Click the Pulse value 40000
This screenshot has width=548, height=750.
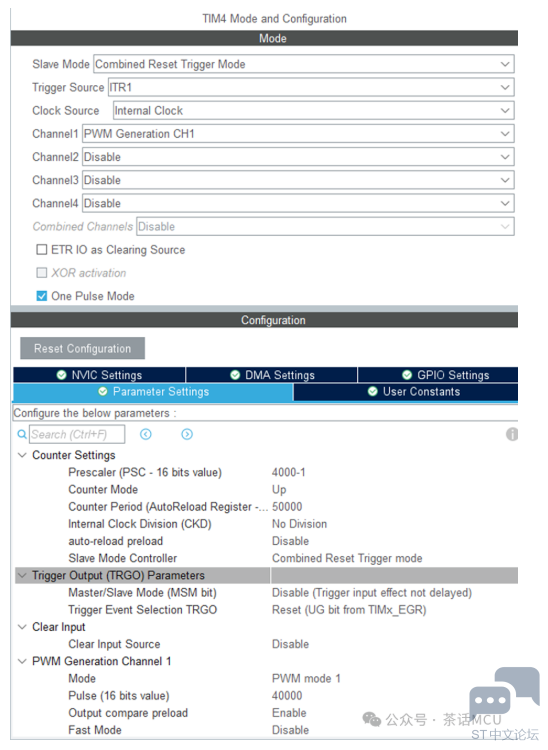(287, 696)
